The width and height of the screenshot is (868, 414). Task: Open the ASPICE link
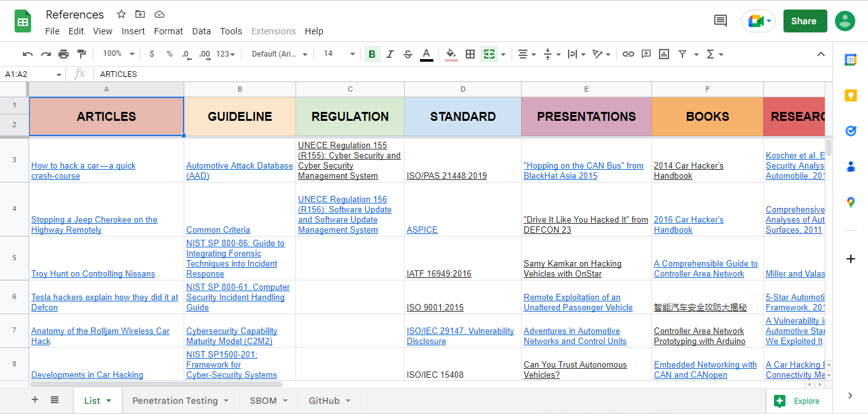pos(422,230)
